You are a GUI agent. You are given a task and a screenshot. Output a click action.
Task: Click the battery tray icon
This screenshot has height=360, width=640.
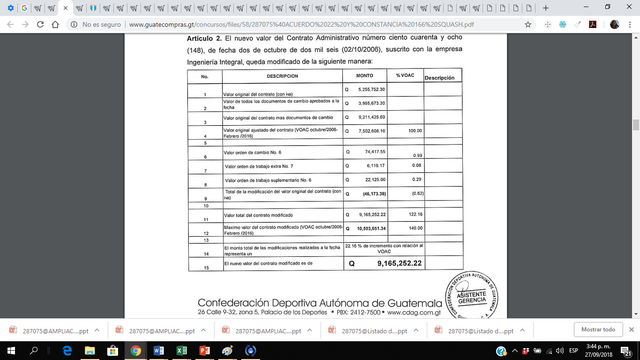click(x=538, y=351)
